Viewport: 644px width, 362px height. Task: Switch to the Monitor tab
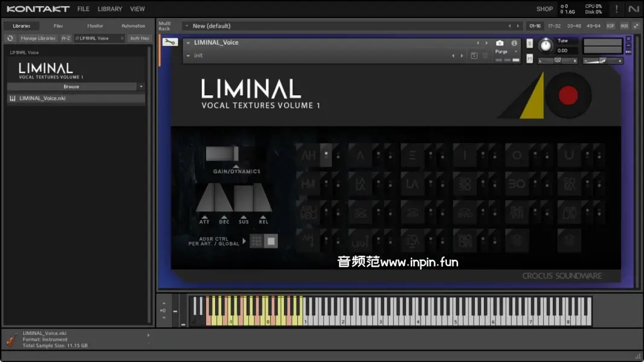pyautogui.click(x=95, y=26)
